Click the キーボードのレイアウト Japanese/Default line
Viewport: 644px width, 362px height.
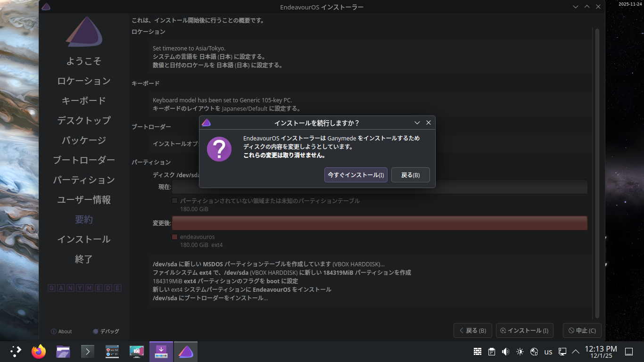click(227, 108)
